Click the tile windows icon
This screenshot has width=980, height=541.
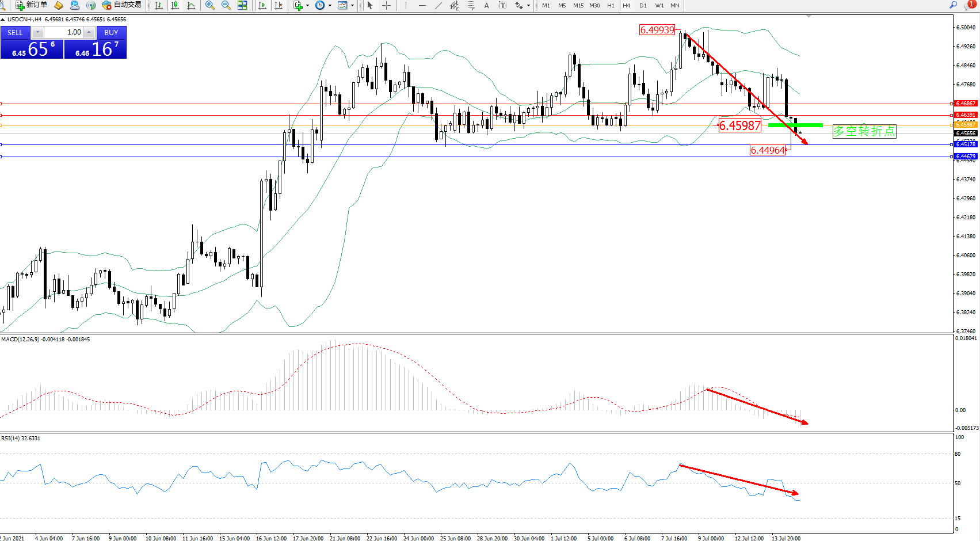[x=242, y=5]
